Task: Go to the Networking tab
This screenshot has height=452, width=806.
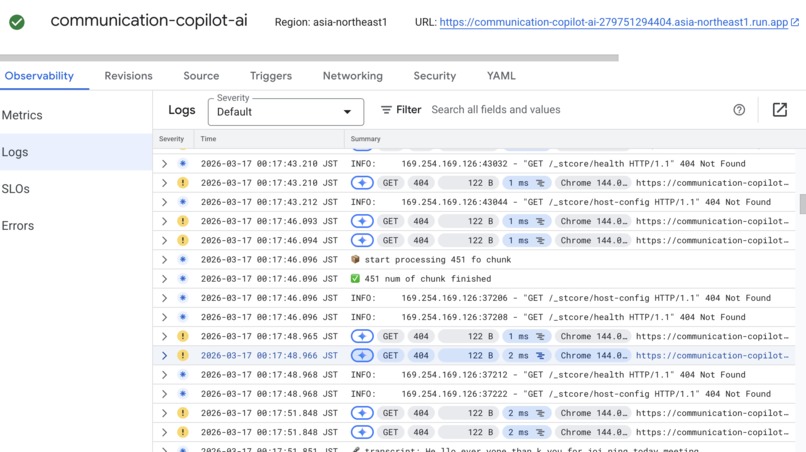Action: coord(353,76)
